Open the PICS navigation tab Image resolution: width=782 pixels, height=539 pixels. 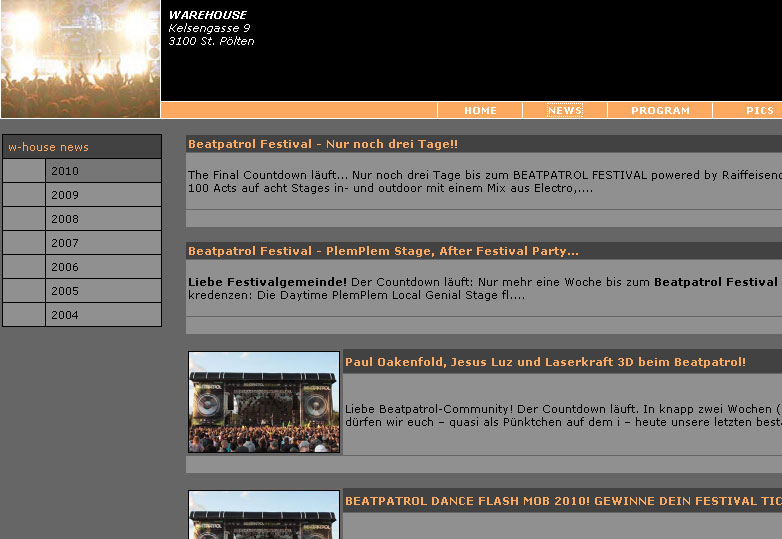pyautogui.click(x=760, y=110)
